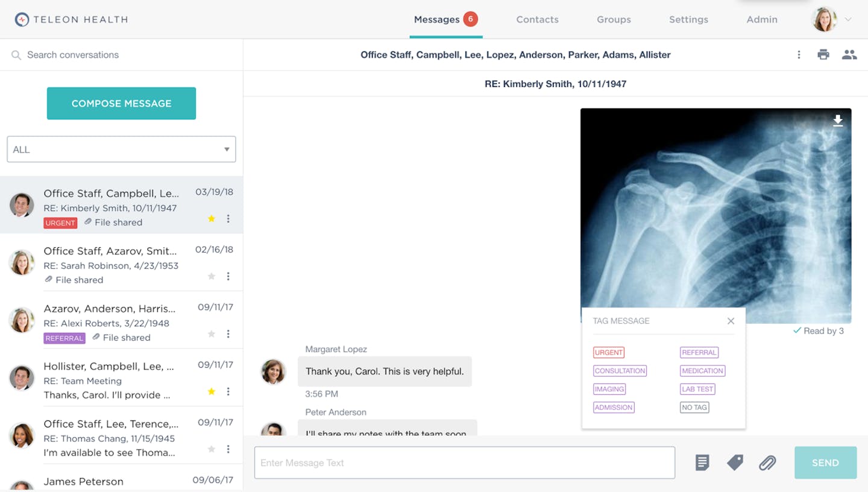Open conversation options three-dot menu in header
This screenshot has height=492, width=868.
pos(799,55)
